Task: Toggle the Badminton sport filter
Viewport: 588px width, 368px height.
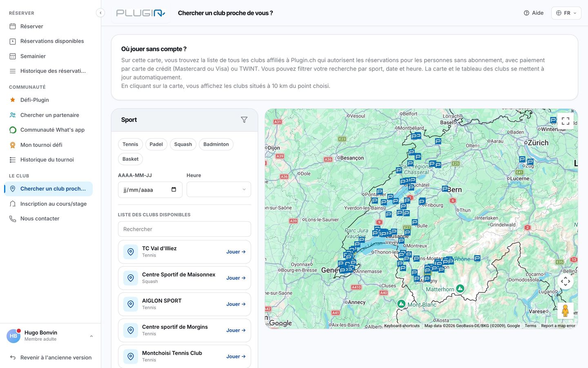Action: click(x=216, y=144)
